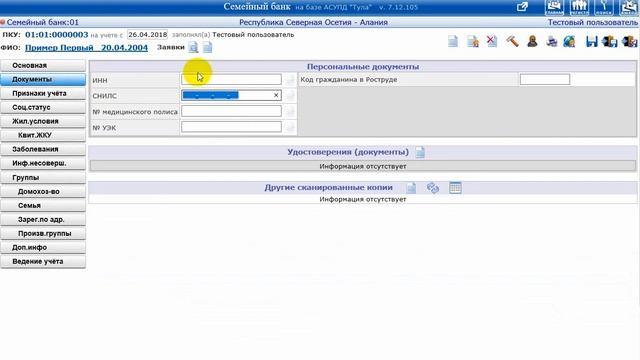Open the Квит.ЖКУ section
The height and width of the screenshot is (360, 640).
[43, 135]
